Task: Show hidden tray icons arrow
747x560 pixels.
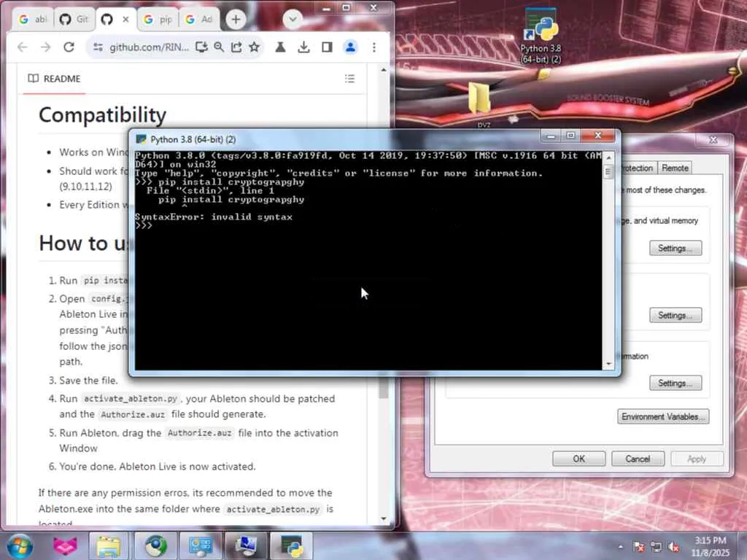Action: pos(620,547)
